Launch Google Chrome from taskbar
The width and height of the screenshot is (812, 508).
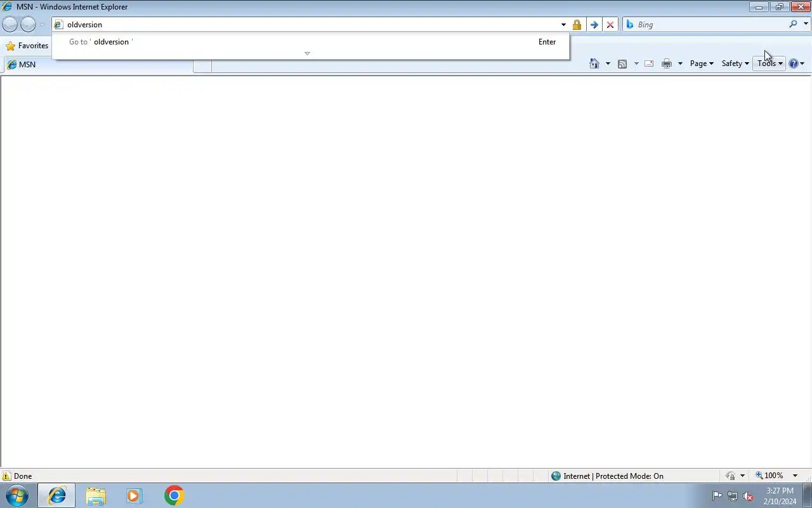point(174,495)
